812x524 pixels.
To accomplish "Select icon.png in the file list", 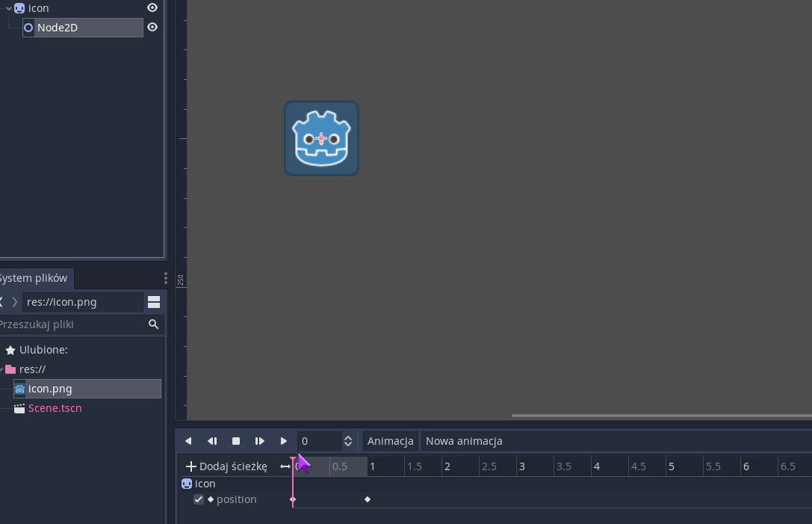I will point(87,389).
